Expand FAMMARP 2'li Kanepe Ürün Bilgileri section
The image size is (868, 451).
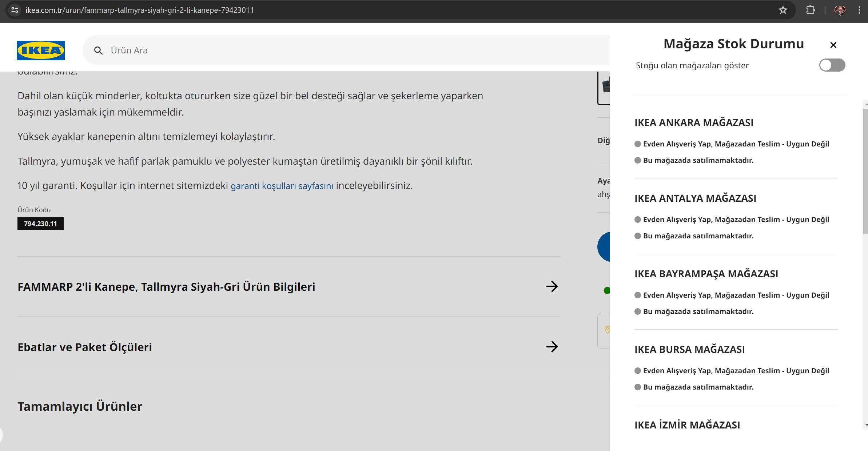click(289, 287)
